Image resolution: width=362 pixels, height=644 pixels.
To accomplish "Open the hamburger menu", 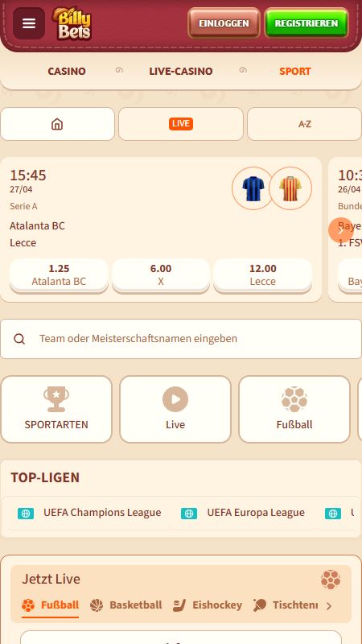I will point(29,23).
